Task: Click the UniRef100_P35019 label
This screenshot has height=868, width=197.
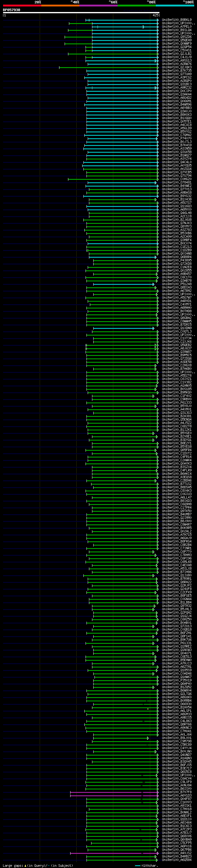Action: [x=176, y=680]
